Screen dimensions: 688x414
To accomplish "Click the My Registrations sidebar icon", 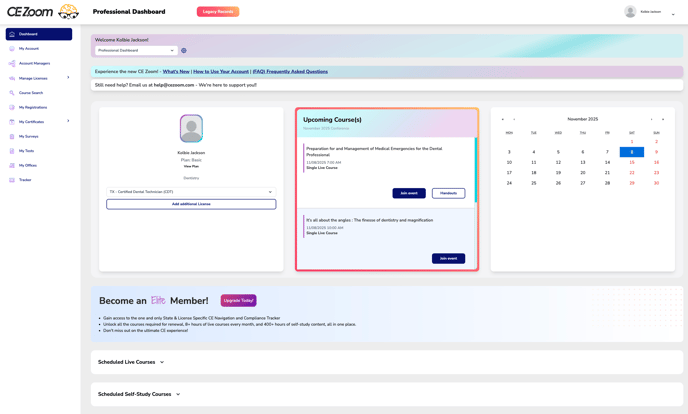I will pos(12,107).
